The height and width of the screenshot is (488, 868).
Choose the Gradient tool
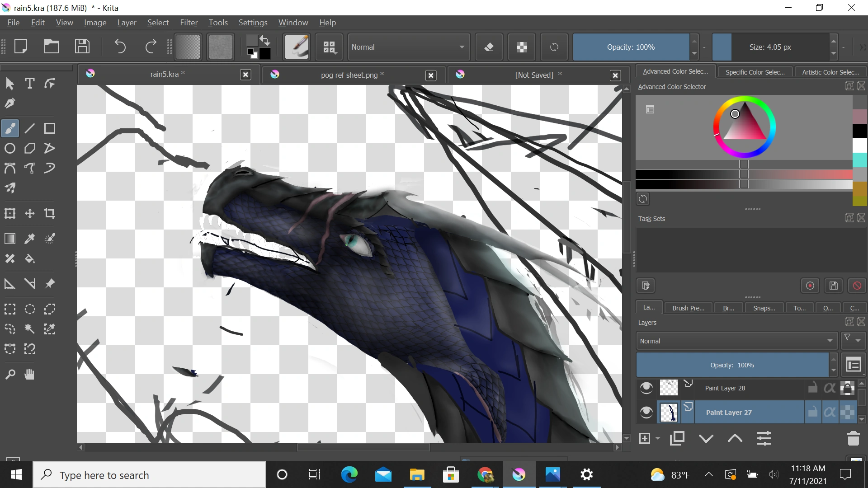(x=10, y=239)
